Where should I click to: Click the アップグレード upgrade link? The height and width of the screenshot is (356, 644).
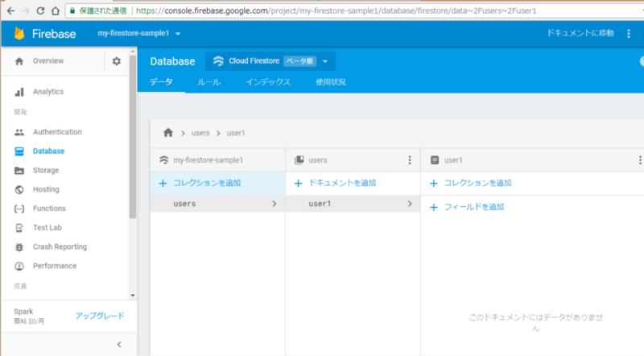pyautogui.click(x=100, y=316)
